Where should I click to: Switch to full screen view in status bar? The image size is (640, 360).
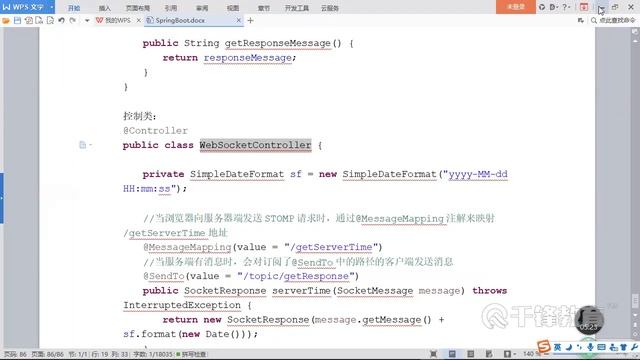tap(433, 354)
